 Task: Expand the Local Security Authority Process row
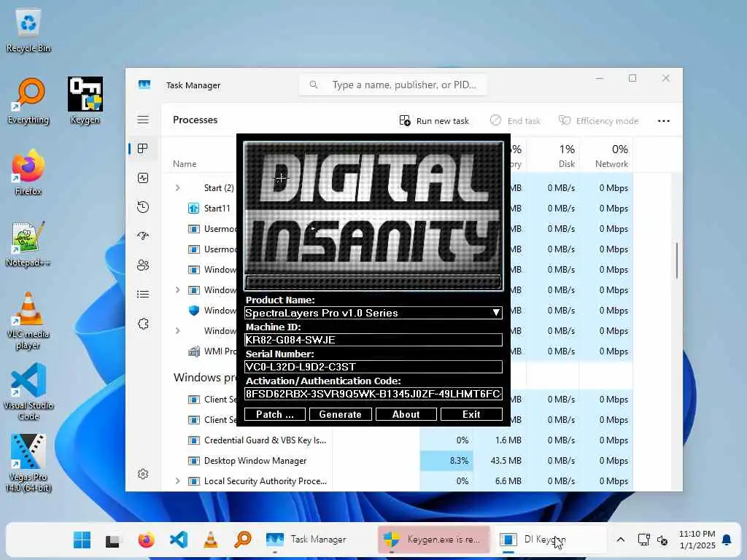[x=178, y=481]
